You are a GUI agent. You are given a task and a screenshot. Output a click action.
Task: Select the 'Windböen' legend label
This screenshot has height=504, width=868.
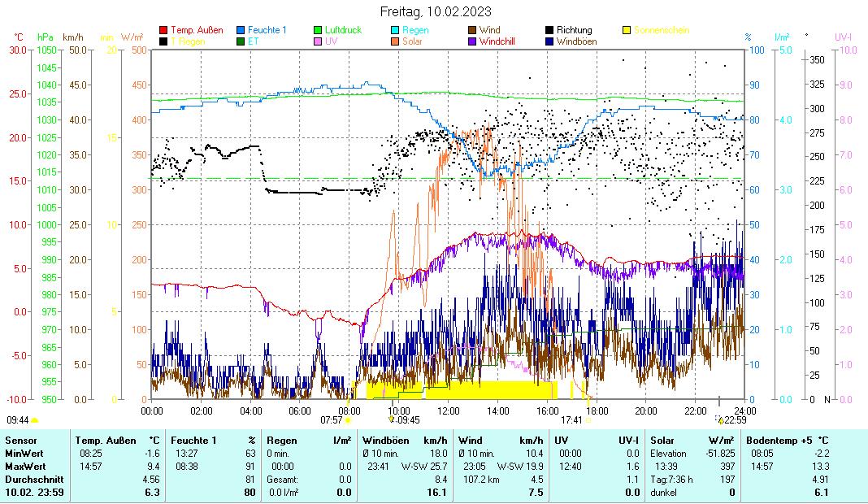pyautogui.click(x=576, y=41)
